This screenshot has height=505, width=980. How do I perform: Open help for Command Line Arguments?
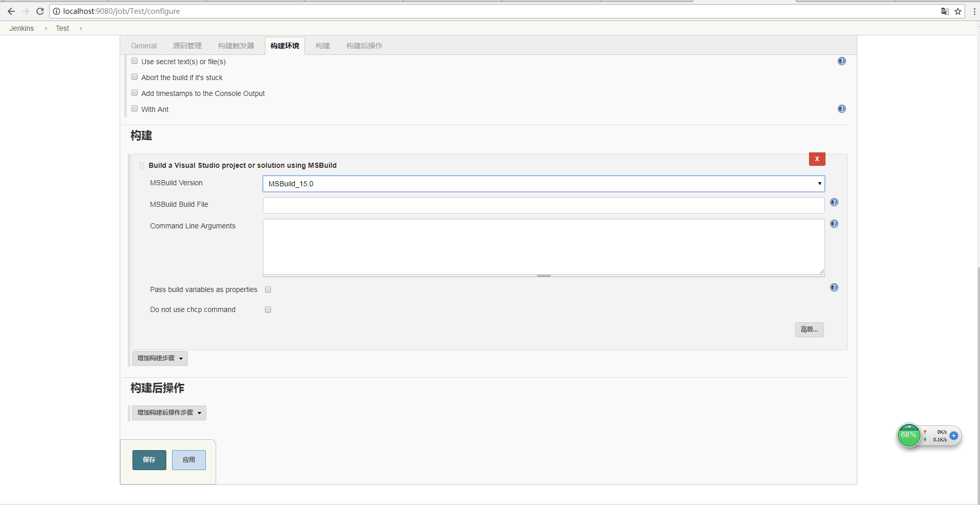(834, 224)
